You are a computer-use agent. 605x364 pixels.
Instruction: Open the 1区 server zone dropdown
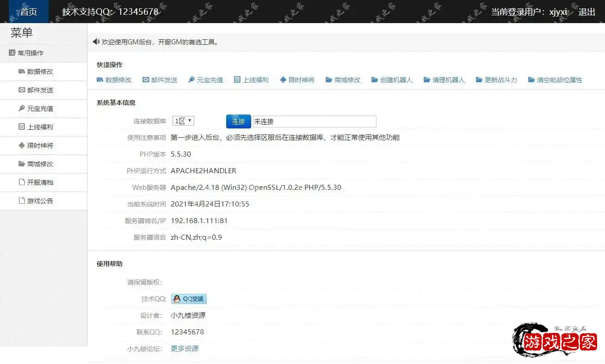pos(183,121)
